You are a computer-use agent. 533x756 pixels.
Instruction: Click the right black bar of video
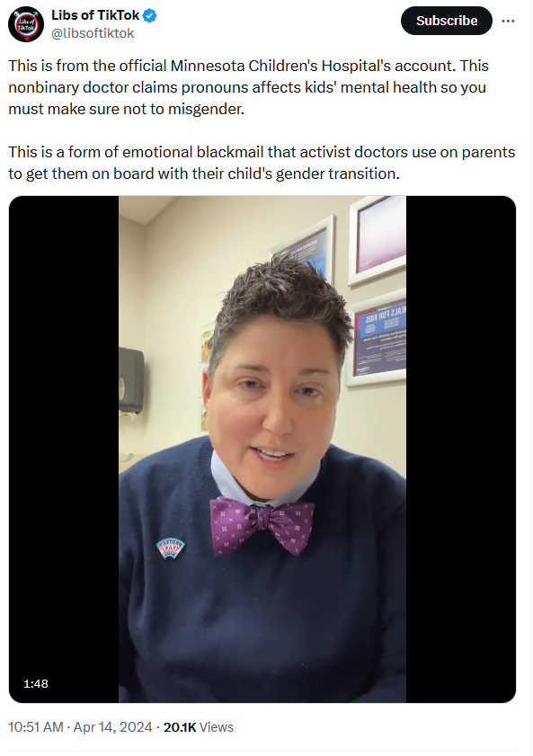point(461,449)
